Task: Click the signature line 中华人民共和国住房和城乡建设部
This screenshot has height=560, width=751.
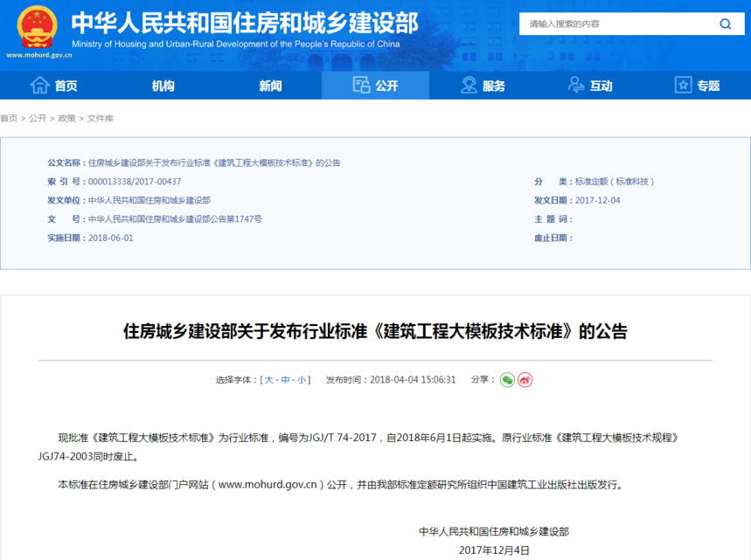Action: 494,532
